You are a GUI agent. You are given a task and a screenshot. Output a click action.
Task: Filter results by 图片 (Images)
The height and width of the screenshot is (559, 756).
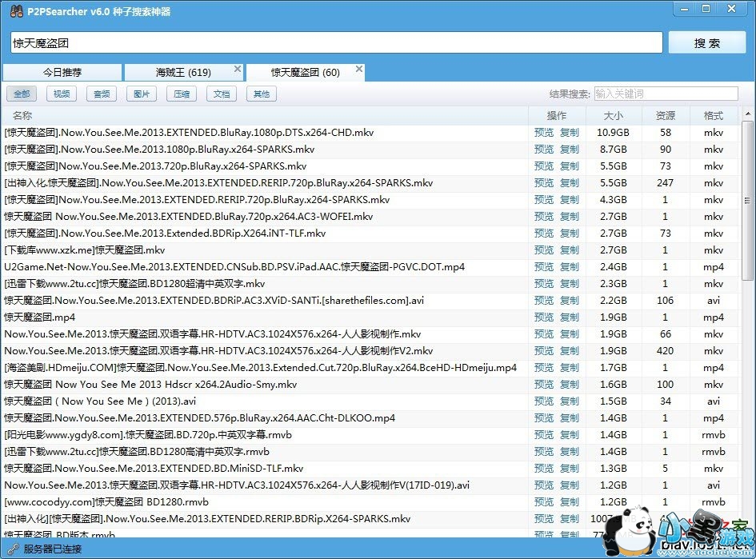coord(141,94)
